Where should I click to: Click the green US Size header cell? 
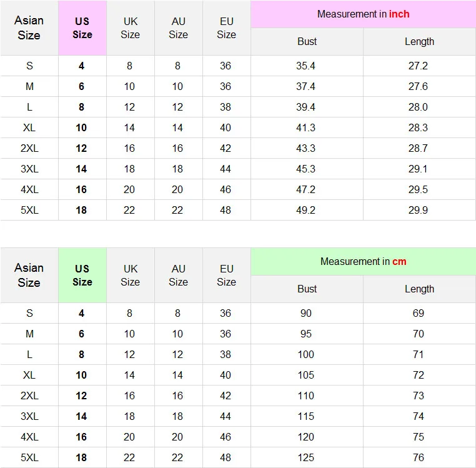pyautogui.click(x=82, y=276)
